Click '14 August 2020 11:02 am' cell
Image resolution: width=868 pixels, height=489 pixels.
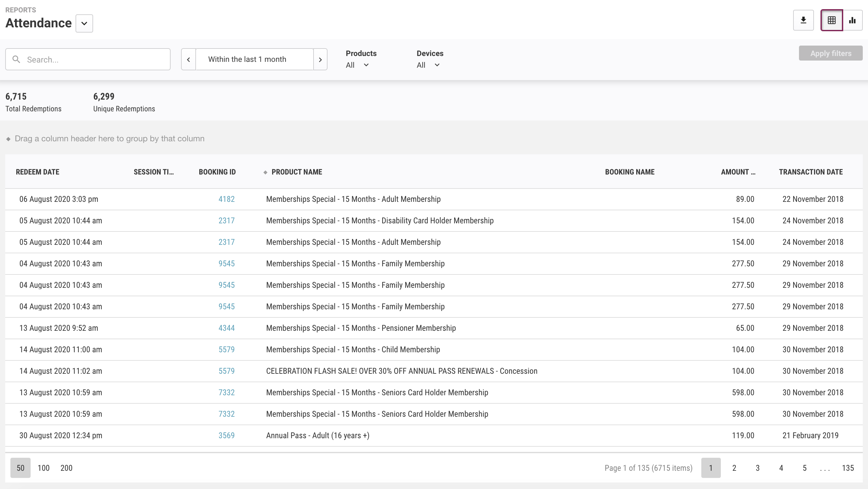point(61,371)
